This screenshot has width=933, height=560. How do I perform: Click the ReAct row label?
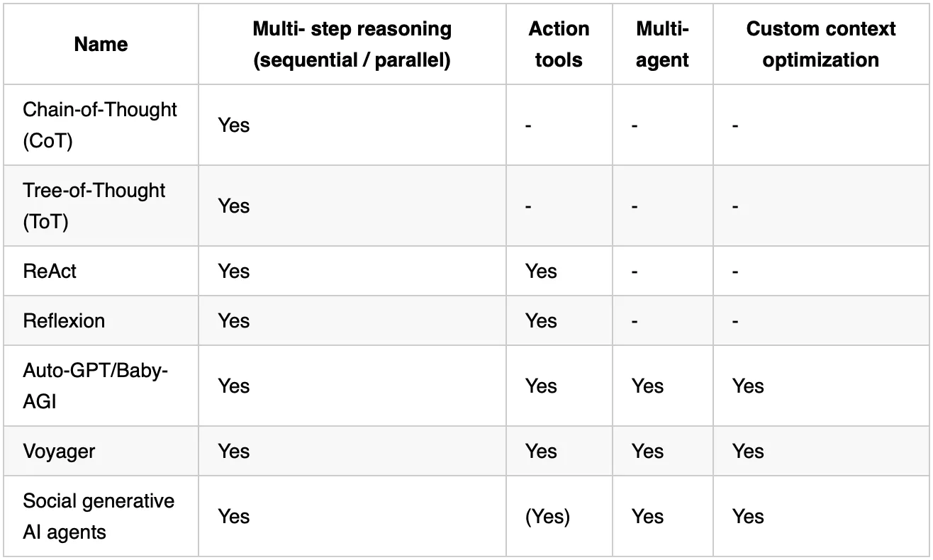pos(50,271)
